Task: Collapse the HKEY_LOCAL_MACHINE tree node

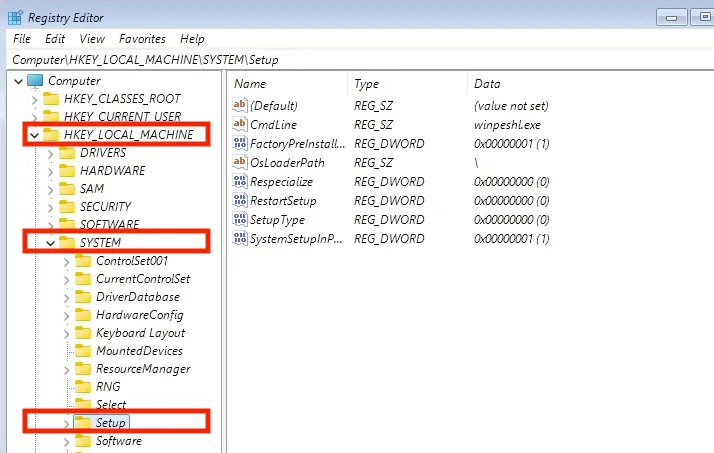Action: (x=36, y=135)
